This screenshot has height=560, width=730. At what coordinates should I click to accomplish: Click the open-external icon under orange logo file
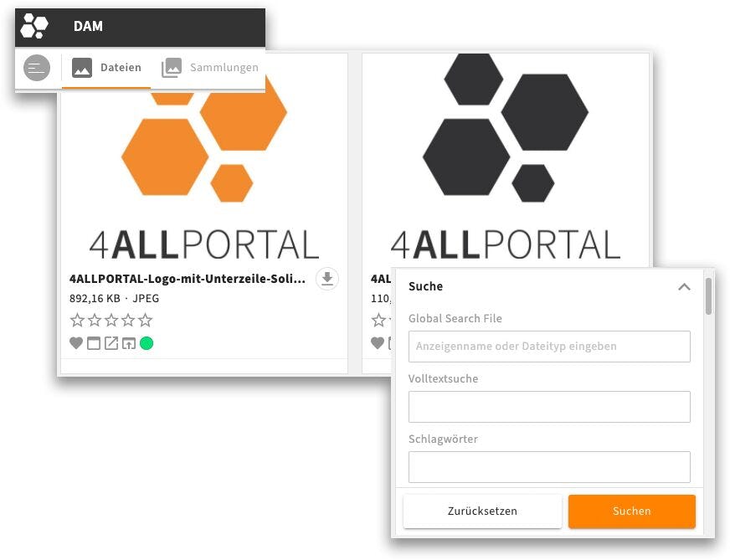pos(111,343)
